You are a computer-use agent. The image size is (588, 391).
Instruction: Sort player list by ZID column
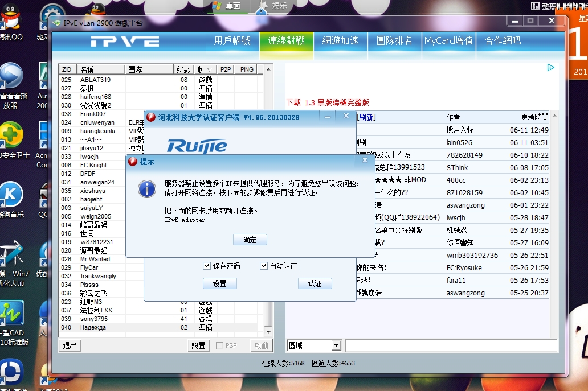67,69
